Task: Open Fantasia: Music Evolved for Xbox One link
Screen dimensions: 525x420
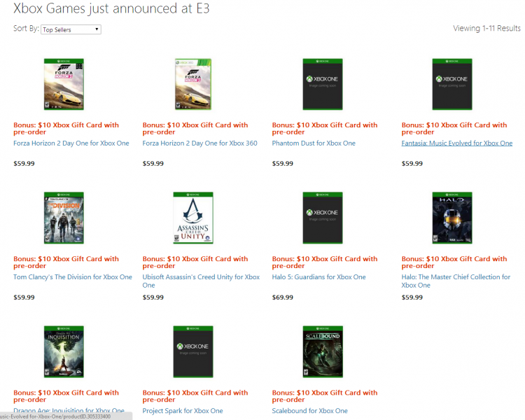Action: coord(456,143)
